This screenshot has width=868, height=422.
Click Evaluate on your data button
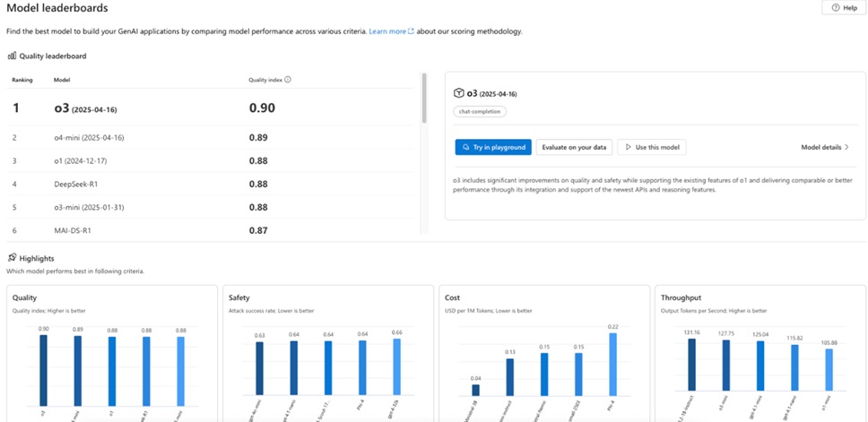574,147
